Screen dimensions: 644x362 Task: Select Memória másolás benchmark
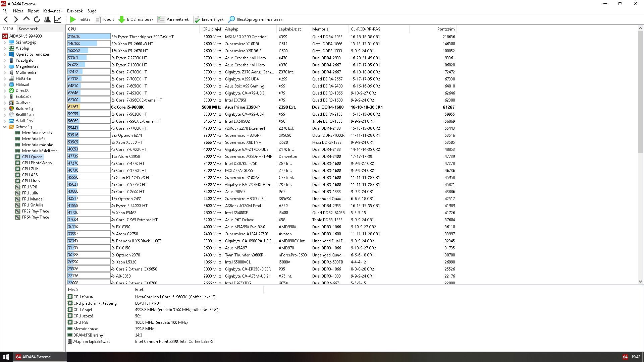[38, 145]
